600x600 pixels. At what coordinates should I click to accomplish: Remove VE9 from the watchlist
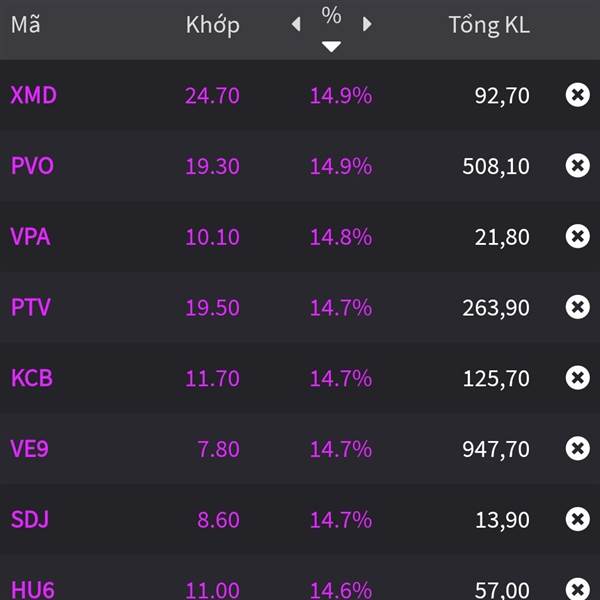(x=578, y=448)
